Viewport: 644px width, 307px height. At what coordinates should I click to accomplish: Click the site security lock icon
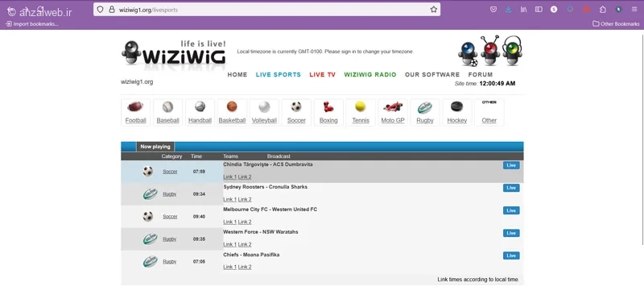(111, 10)
